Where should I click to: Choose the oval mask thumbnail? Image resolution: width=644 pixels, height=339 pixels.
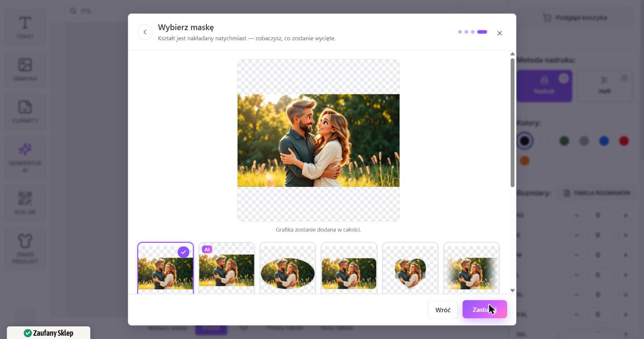288,268
